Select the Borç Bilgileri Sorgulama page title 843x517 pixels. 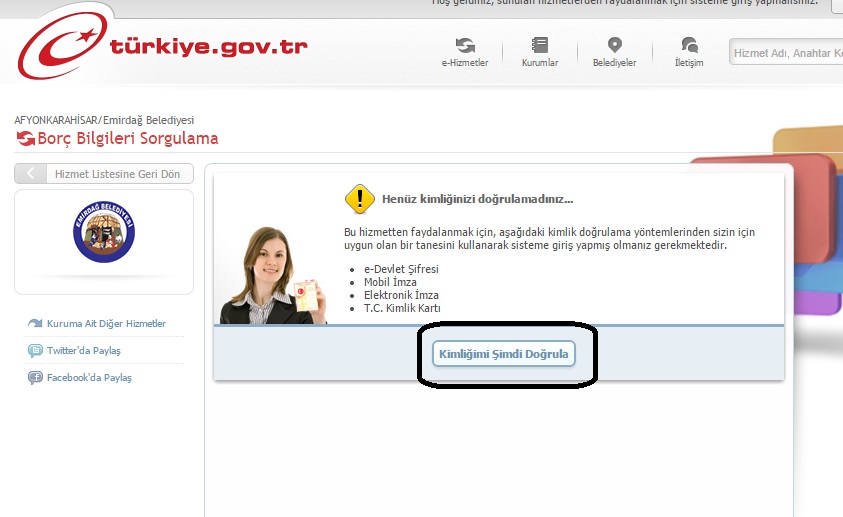[127, 139]
